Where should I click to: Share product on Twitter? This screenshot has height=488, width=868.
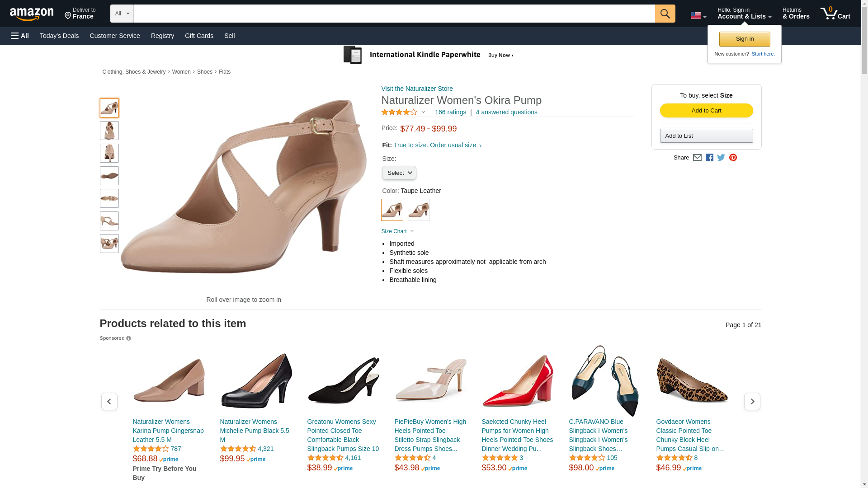click(x=721, y=158)
